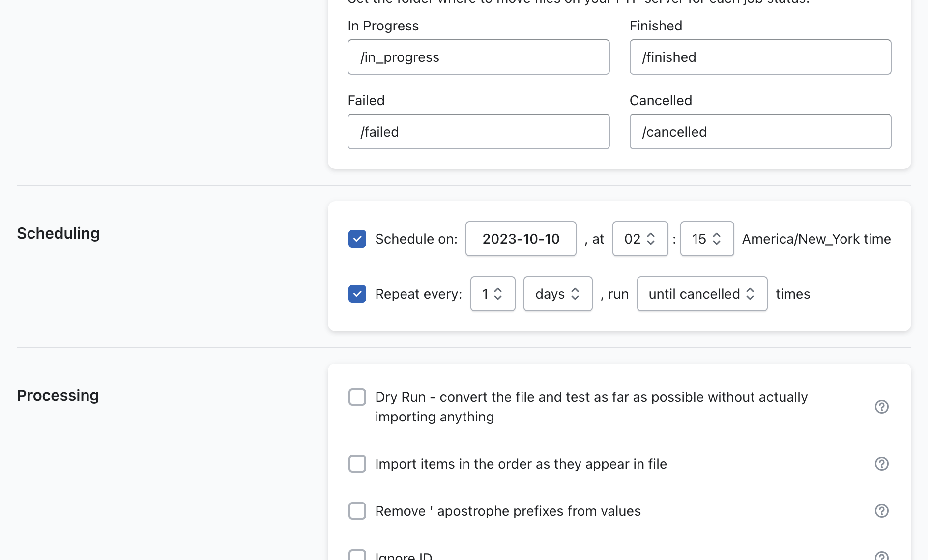Disable the Repeat every checkbox

[357, 294]
